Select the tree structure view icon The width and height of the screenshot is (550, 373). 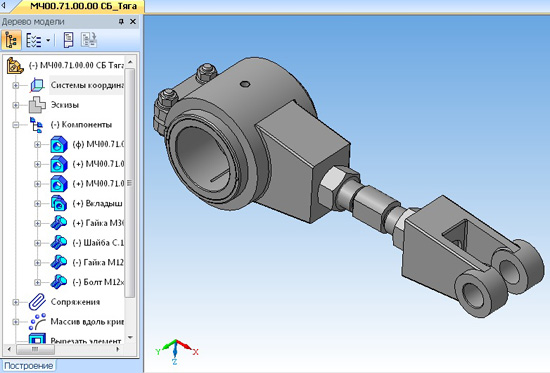[11, 40]
